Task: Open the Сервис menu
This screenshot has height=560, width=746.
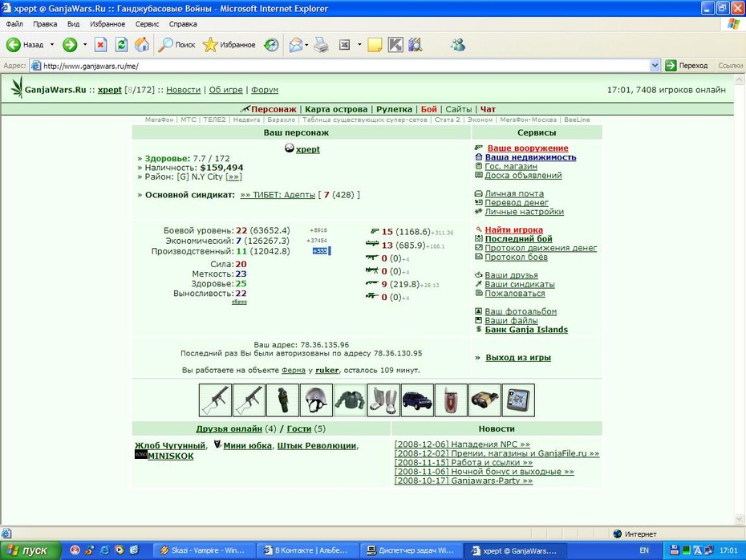Action: click(x=147, y=24)
